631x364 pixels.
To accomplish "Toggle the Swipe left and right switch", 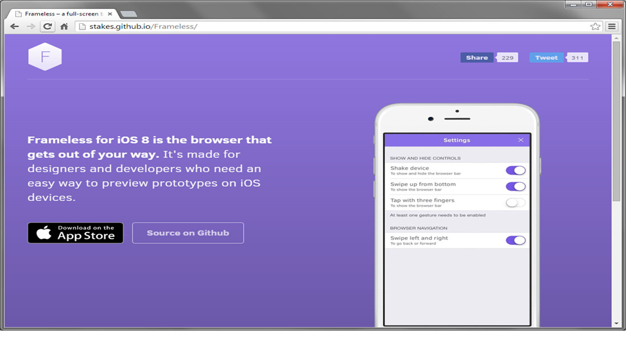I will pyautogui.click(x=515, y=240).
